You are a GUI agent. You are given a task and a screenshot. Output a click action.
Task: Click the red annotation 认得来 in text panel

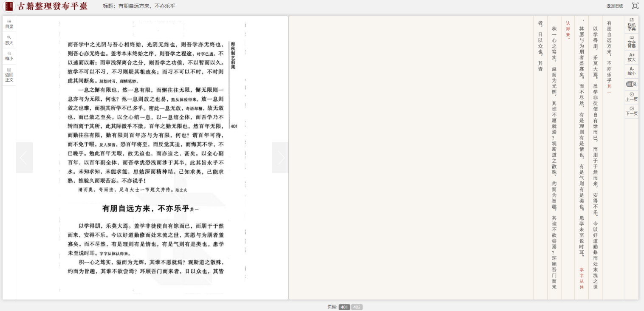(x=568, y=30)
